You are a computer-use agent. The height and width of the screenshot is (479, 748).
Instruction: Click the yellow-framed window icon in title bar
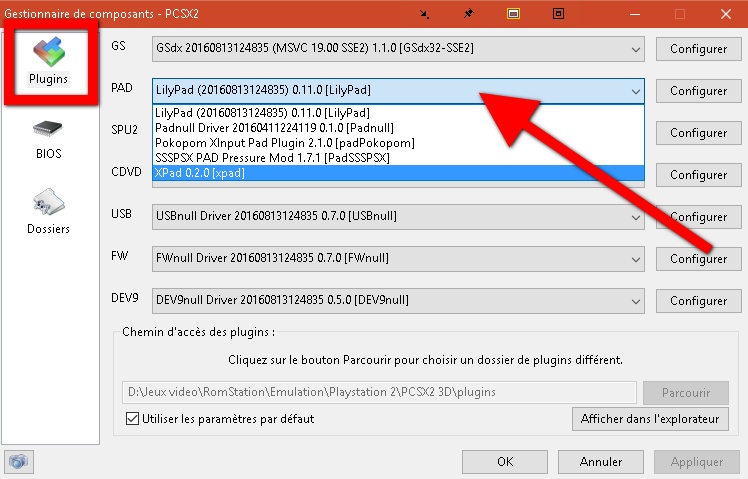point(513,14)
